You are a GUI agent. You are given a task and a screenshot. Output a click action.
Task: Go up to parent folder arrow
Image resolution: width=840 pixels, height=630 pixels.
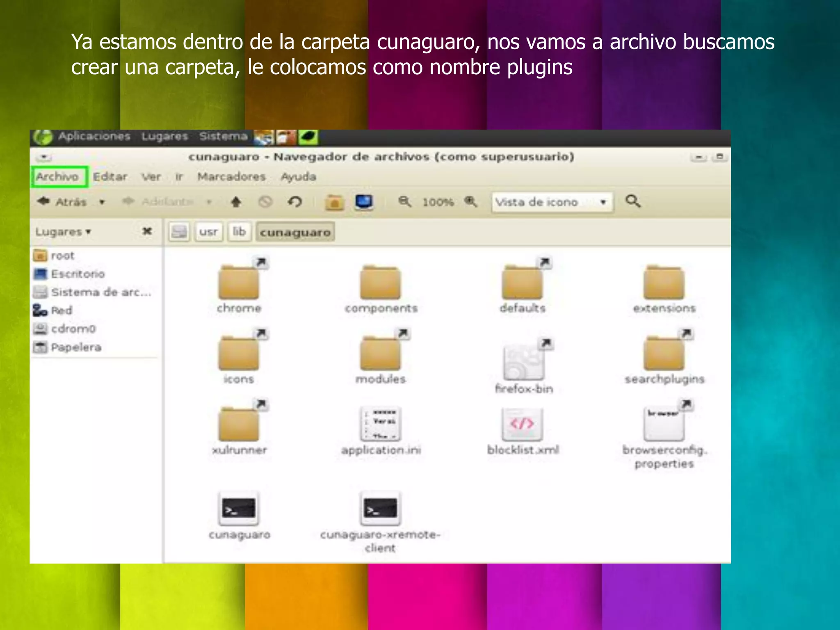236,202
